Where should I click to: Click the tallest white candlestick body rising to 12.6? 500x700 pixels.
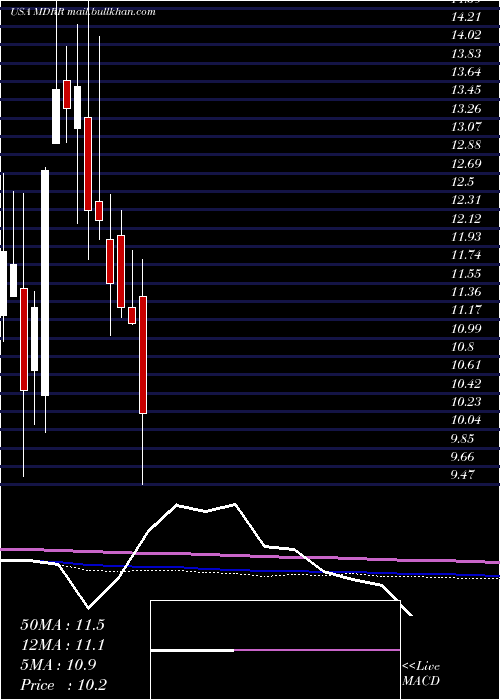click(x=45, y=283)
